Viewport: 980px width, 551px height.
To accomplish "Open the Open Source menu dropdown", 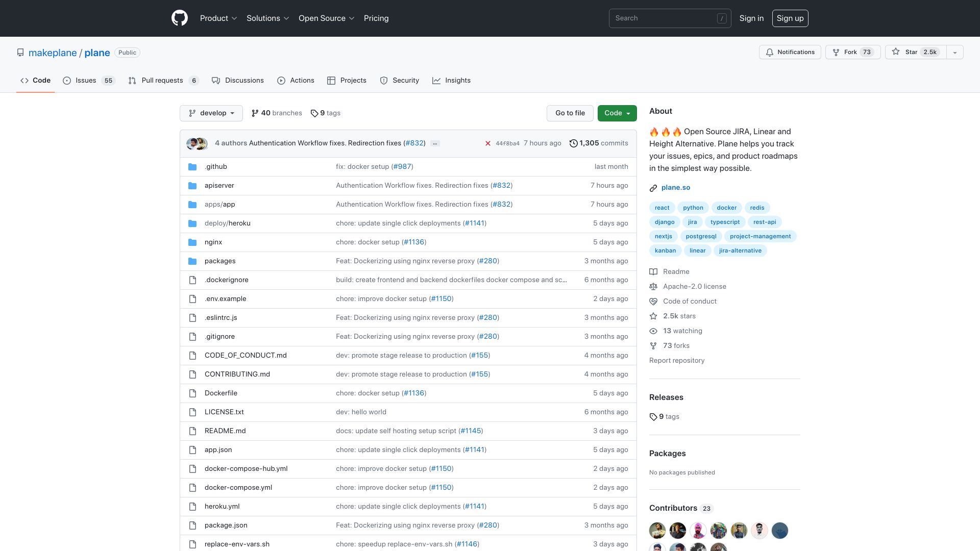I will click(327, 18).
